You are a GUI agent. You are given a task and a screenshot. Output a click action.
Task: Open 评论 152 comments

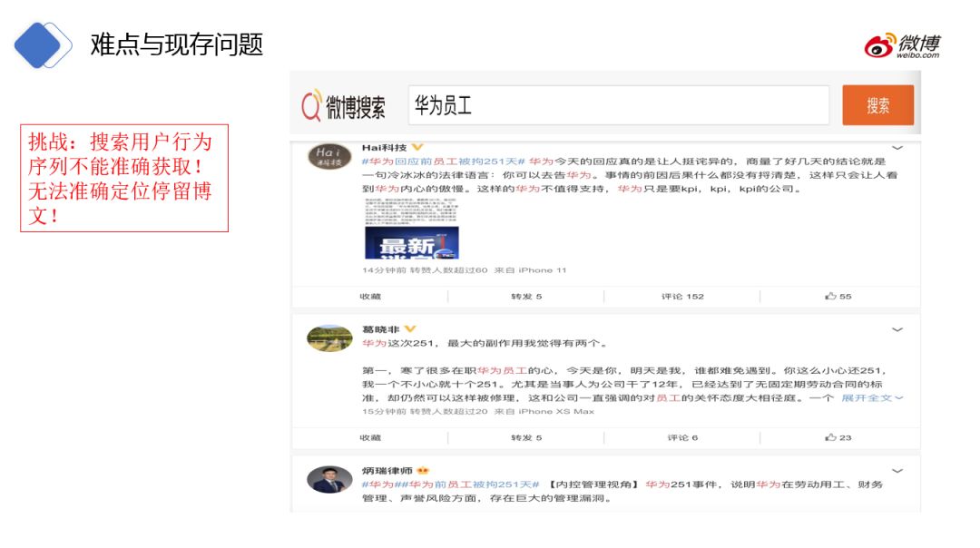[682, 296]
